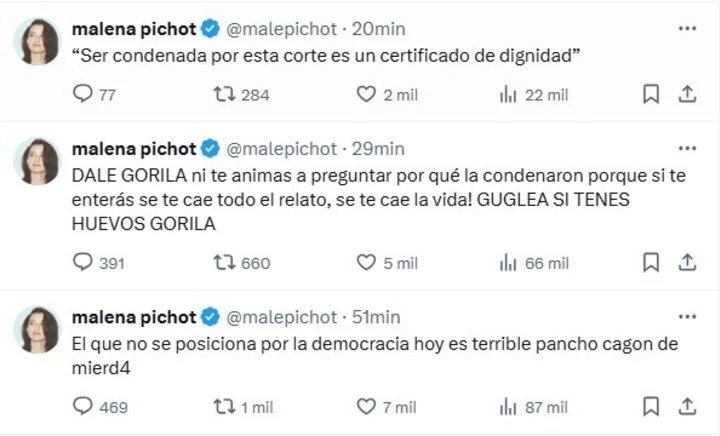Screen dimensions: 720x436
Task: Retweet the 51min democracia tweet
Action: (226, 407)
